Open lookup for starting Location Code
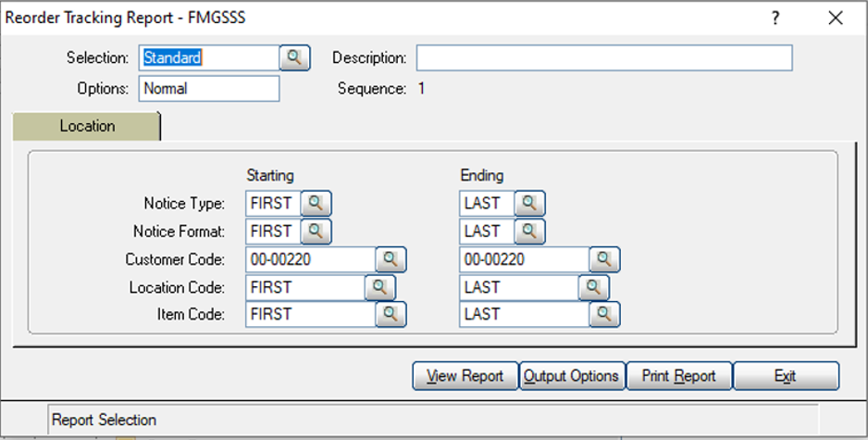Image resolution: width=868 pixels, height=440 pixels. click(x=379, y=287)
